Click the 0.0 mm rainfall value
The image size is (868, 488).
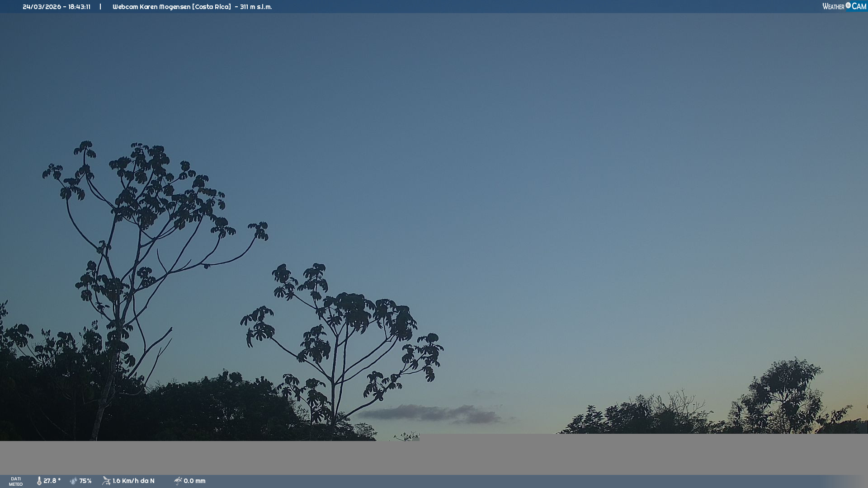pyautogui.click(x=194, y=481)
